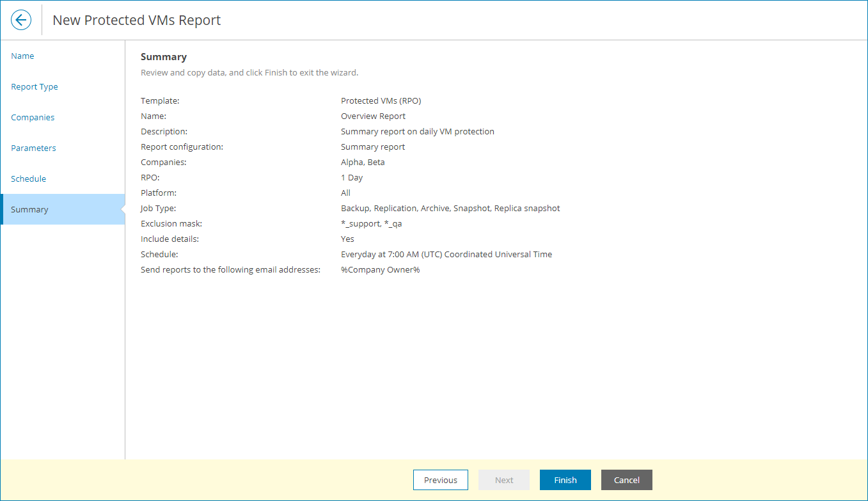Select the description Summary report on daily VM protection
Screen dimensions: 868x501
pyautogui.click(x=417, y=131)
